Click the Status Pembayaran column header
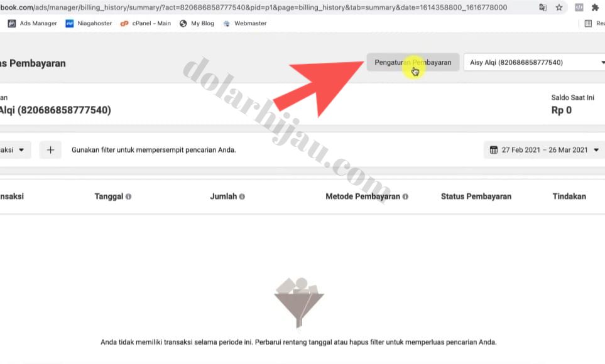Viewport: 605px width, 364px height. (476, 196)
